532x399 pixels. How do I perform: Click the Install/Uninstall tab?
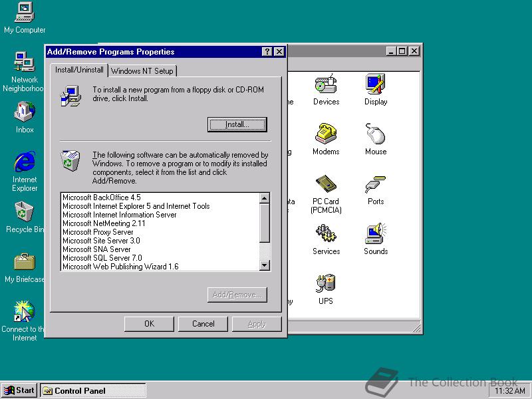pos(79,70)
